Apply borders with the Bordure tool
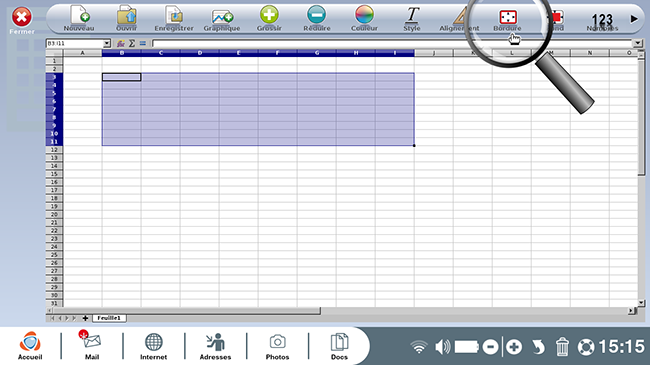 pos(507,20)
